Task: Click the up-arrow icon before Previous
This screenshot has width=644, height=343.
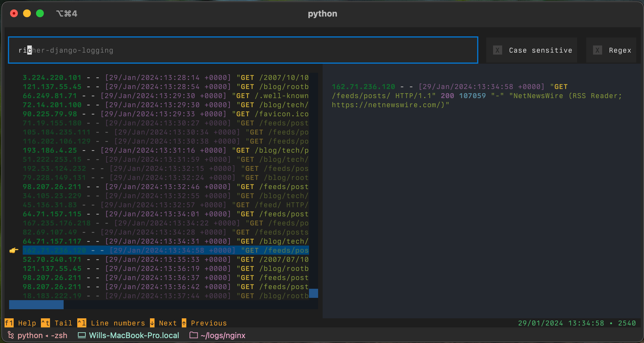Action: coord(184,323)
